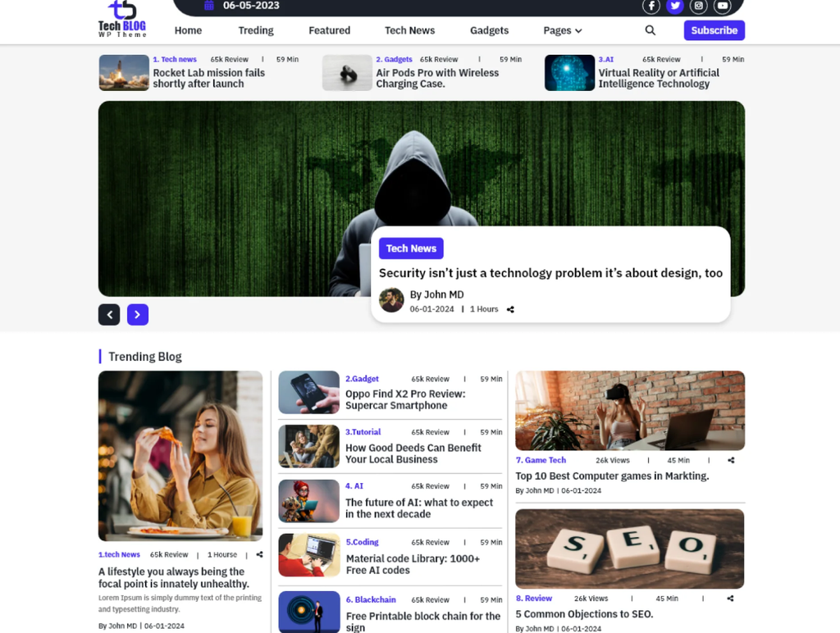Screen dimensions: 840x633
Task: Click John MD author avatar
Action: click(x=391, y=300)
